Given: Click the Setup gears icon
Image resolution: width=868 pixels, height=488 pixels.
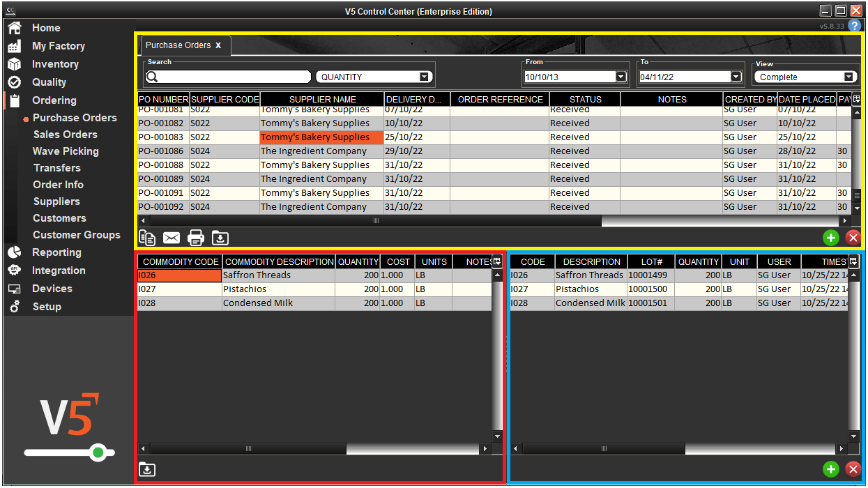Looking at the screenshot, I should (14, 307).
